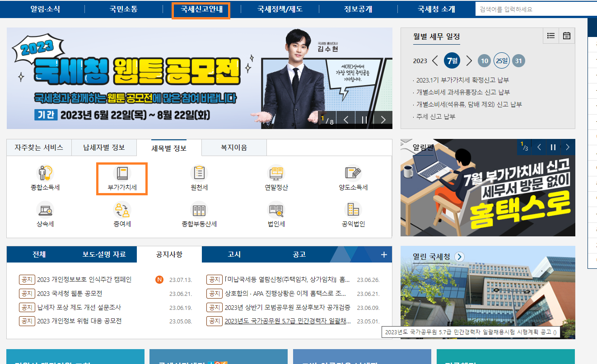Open the 국세청 소개 menu
597x364 pixels.
[436, 9]
